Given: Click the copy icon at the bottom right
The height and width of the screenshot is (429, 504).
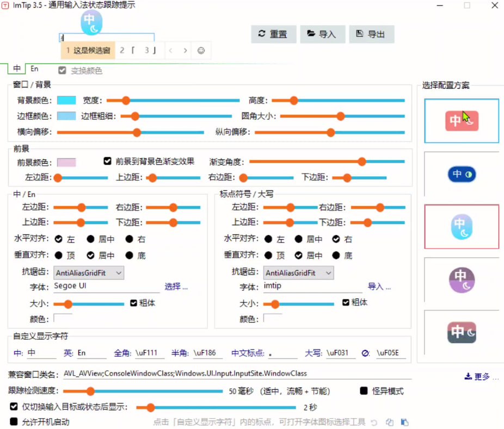Looking at the screenshot, I should 389,422.
